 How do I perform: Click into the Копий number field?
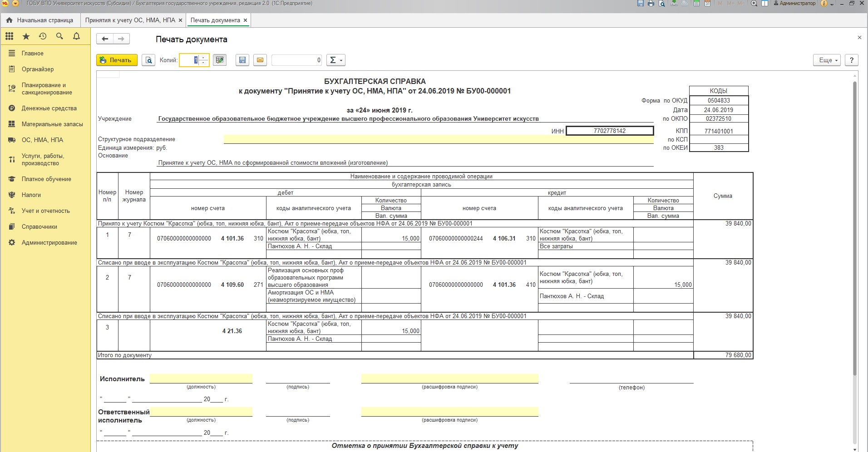click(189, 60)
